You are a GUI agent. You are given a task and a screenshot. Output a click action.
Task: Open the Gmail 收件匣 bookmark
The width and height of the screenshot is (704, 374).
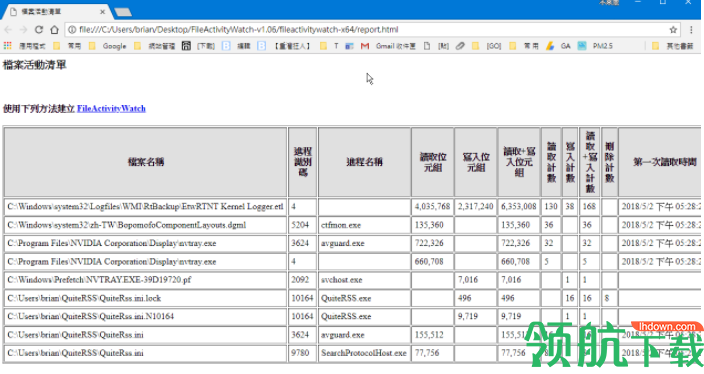pyautogui.click(x=388, y=46)
